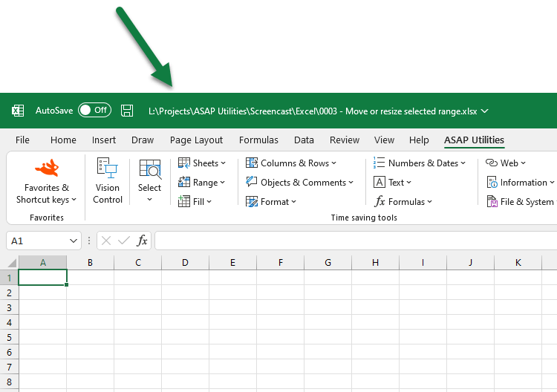Click the Insert Function fx button
This screenshot has height=392, width=557.
(142, 241)
